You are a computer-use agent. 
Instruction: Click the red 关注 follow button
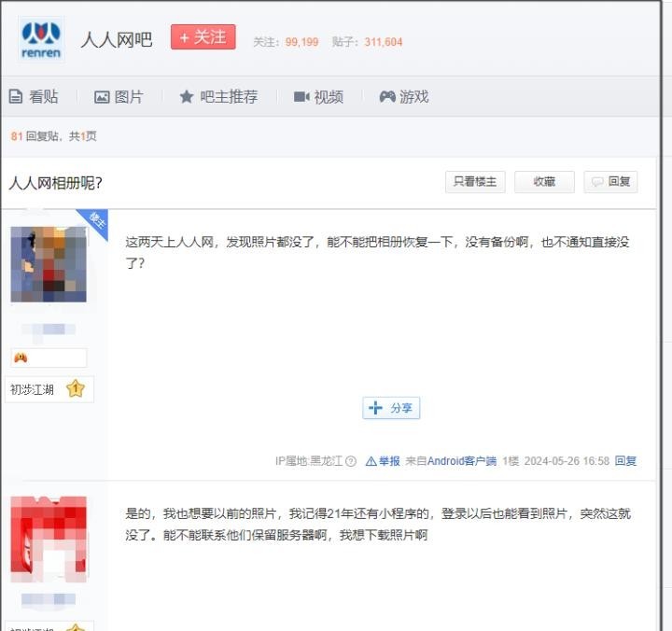point(203,37)
